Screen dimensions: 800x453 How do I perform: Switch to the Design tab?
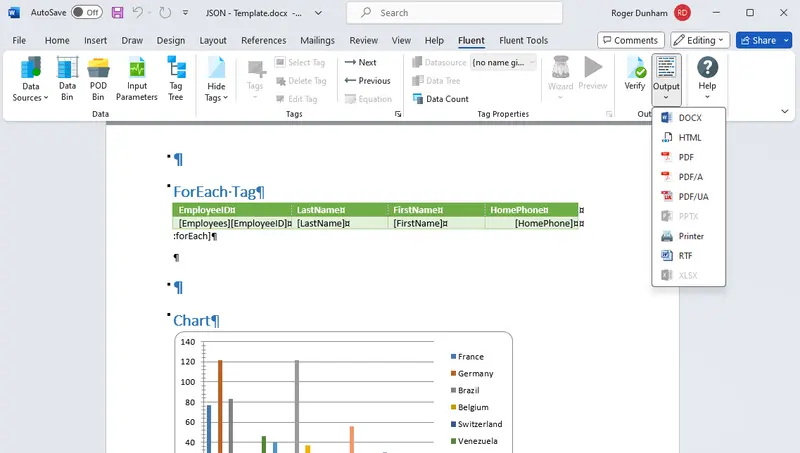click(x=171, y=40)
